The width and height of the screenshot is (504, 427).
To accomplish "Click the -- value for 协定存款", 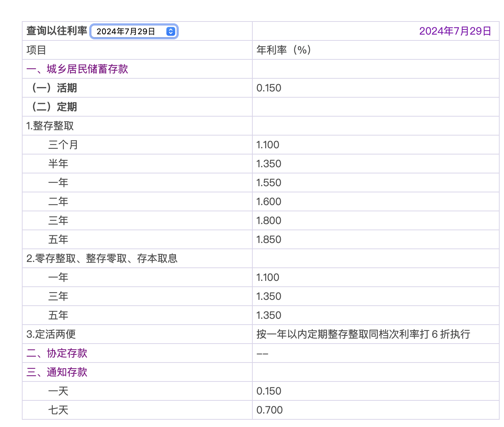I will pos(263,353).
